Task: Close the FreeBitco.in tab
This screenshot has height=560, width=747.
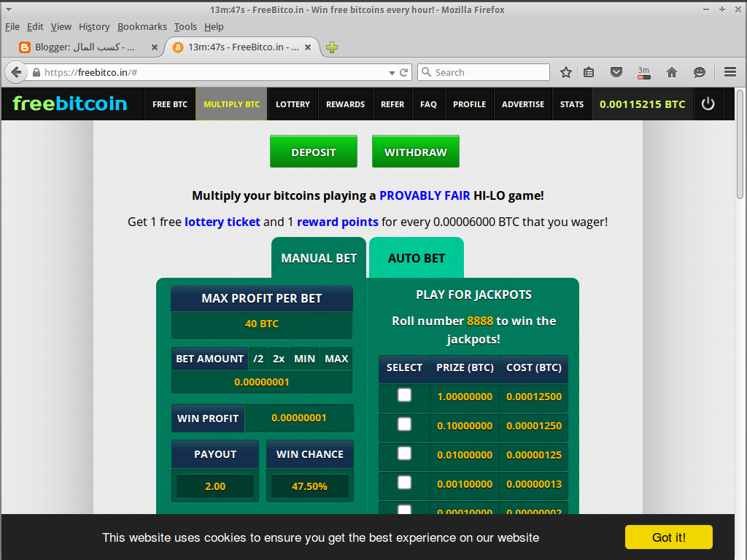Action: [x=308, y=47]
